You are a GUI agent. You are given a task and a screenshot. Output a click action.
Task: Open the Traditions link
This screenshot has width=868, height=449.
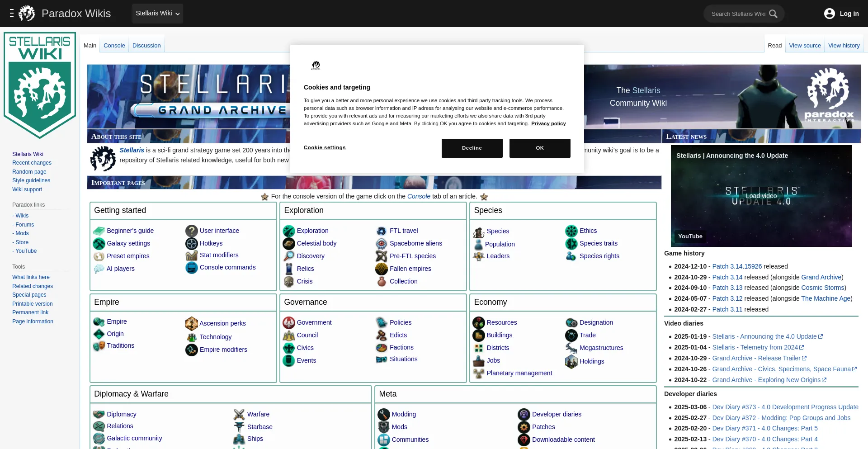point(120,345)
